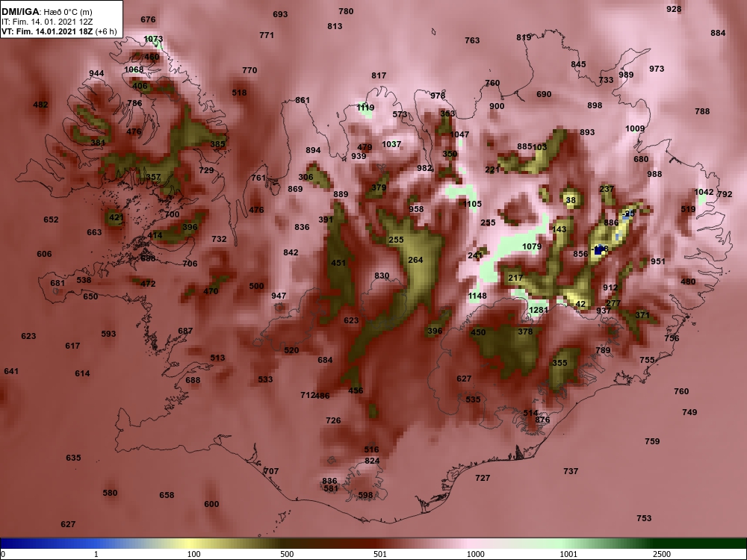Click the map value 421
This screenshot has width=747, height=560.
117,217
